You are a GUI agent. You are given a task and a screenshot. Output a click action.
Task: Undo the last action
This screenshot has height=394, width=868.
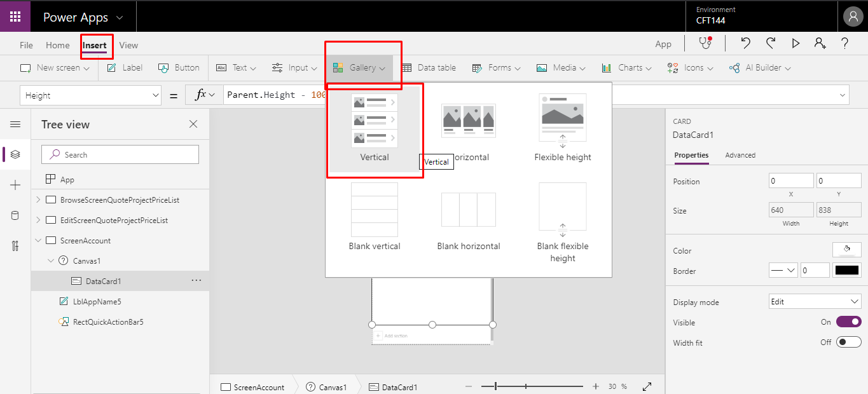click(746, 43)
